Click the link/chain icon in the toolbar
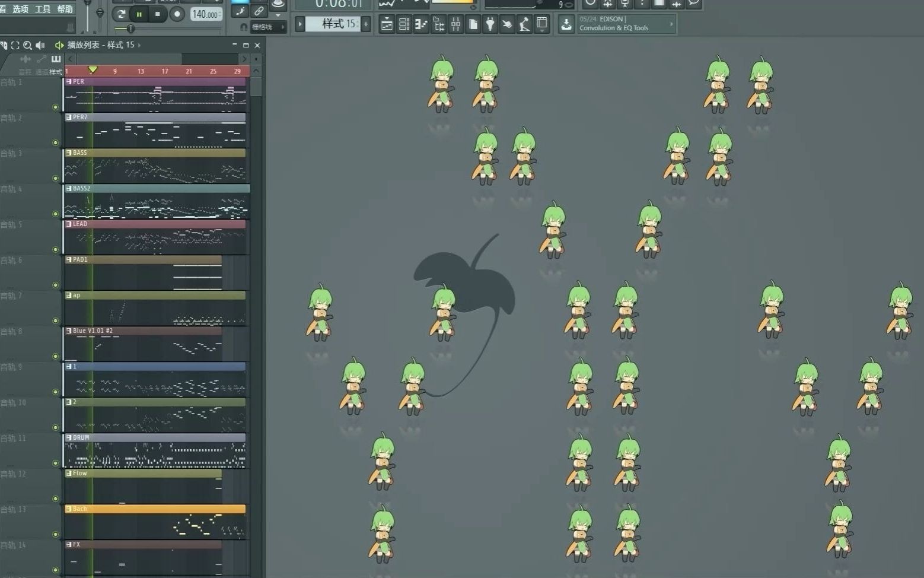The image size is (924, 578). (259, 11)
